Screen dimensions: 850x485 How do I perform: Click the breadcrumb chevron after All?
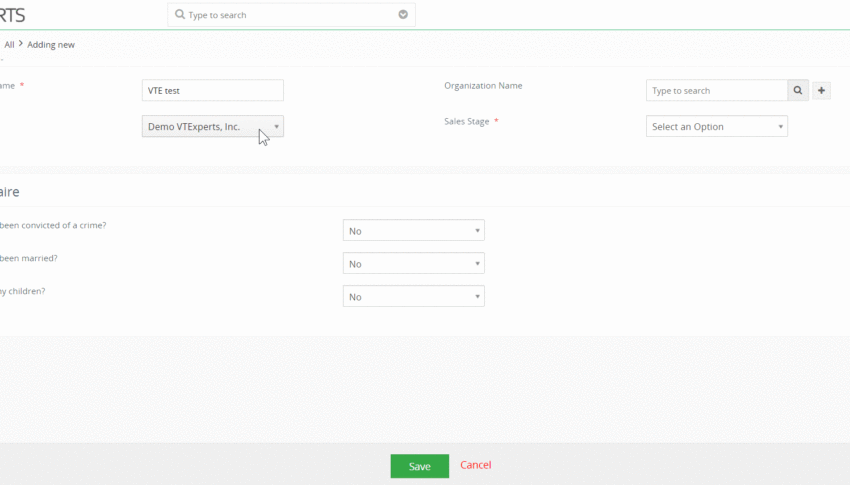pos(21,43)
